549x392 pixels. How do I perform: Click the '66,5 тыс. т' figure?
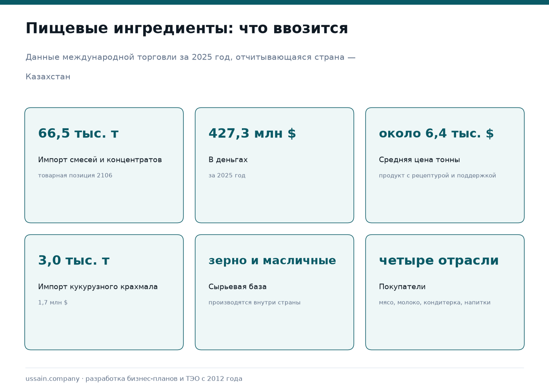click(x=78, y=133)
